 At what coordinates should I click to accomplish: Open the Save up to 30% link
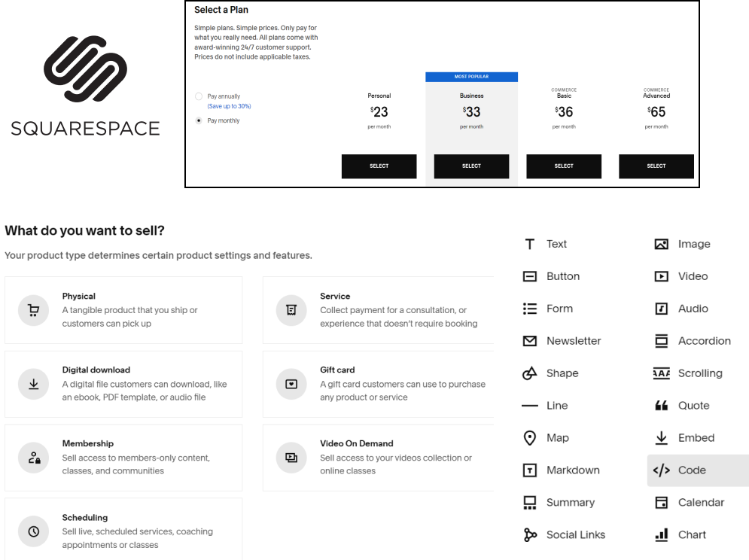pos(228,105)
